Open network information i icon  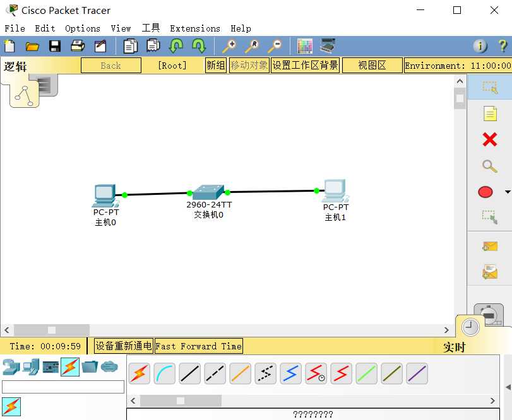coord(480,46)
